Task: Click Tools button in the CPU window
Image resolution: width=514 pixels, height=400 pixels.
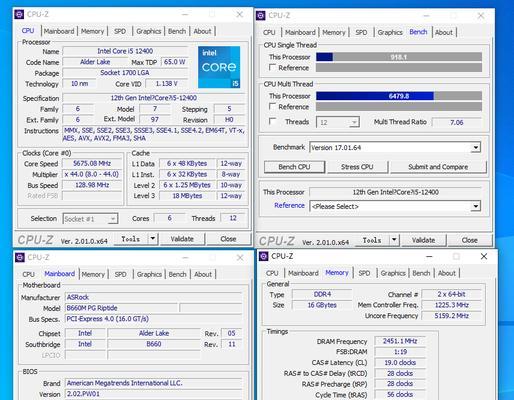Action: pos(131,239)
